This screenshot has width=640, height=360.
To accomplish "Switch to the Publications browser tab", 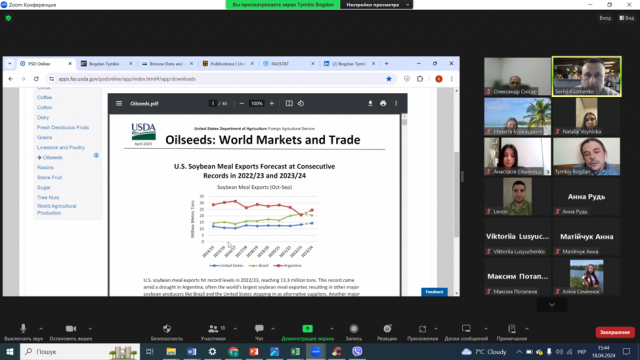I will 228,64.
